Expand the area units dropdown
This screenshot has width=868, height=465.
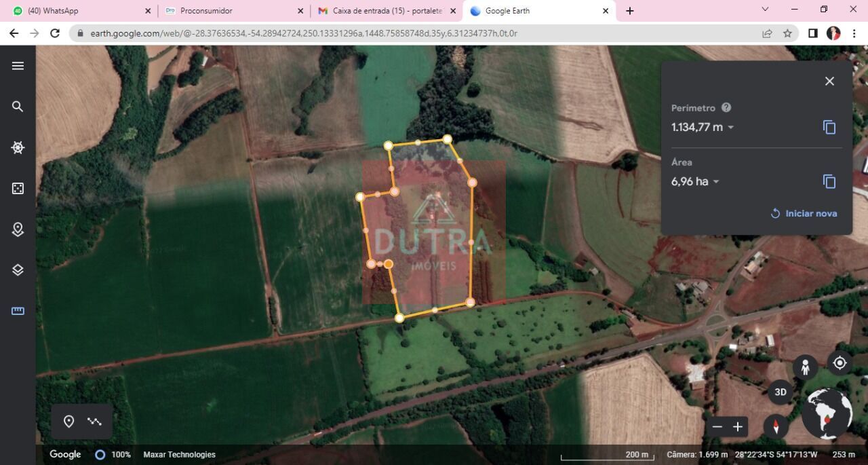(x=716, y=182)
